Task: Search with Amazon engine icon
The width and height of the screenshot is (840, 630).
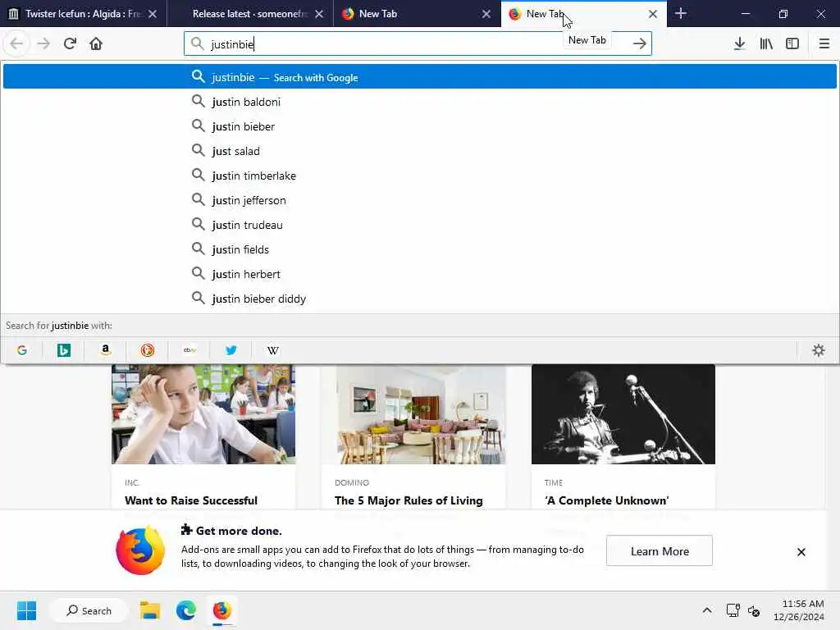Action: point(106,350)
